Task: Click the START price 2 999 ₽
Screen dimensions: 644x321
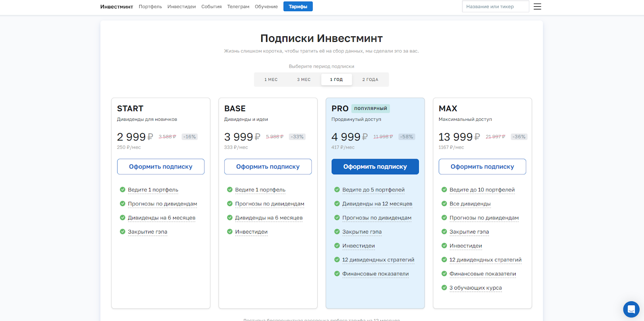Action: click(x=135, y=137)
